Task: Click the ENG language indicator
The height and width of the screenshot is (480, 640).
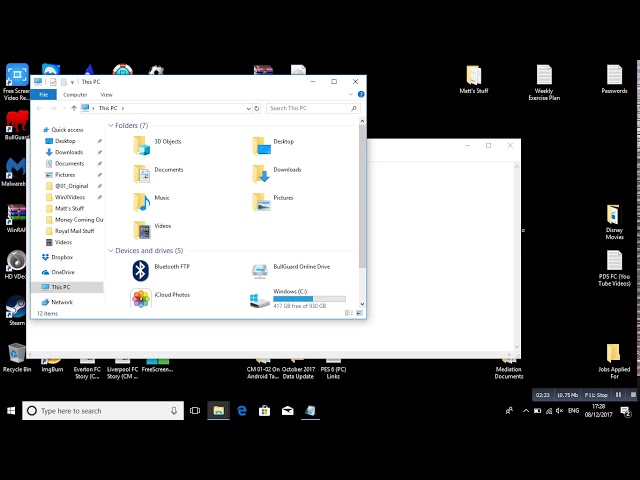Action: (573, 411)
